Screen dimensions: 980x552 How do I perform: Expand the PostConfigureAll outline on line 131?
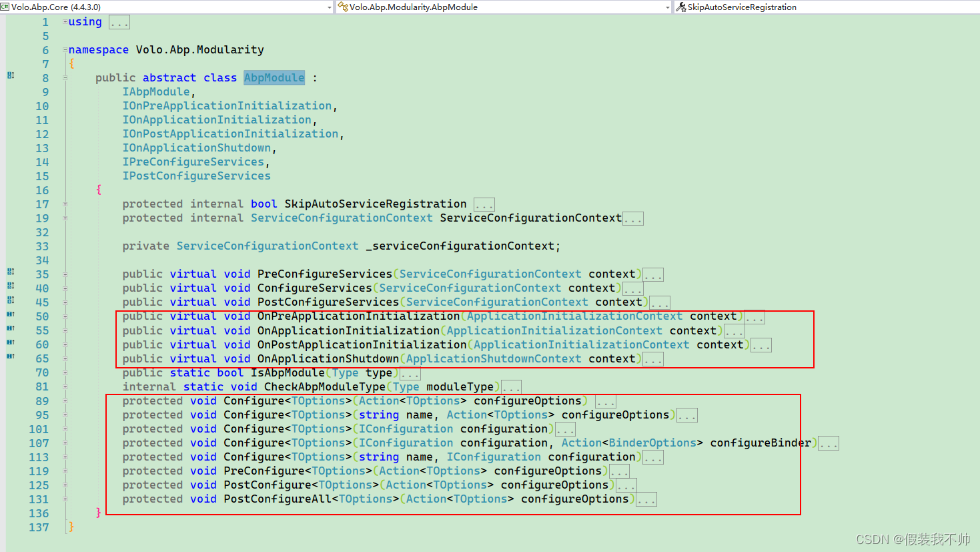click(x=65, y=499)
